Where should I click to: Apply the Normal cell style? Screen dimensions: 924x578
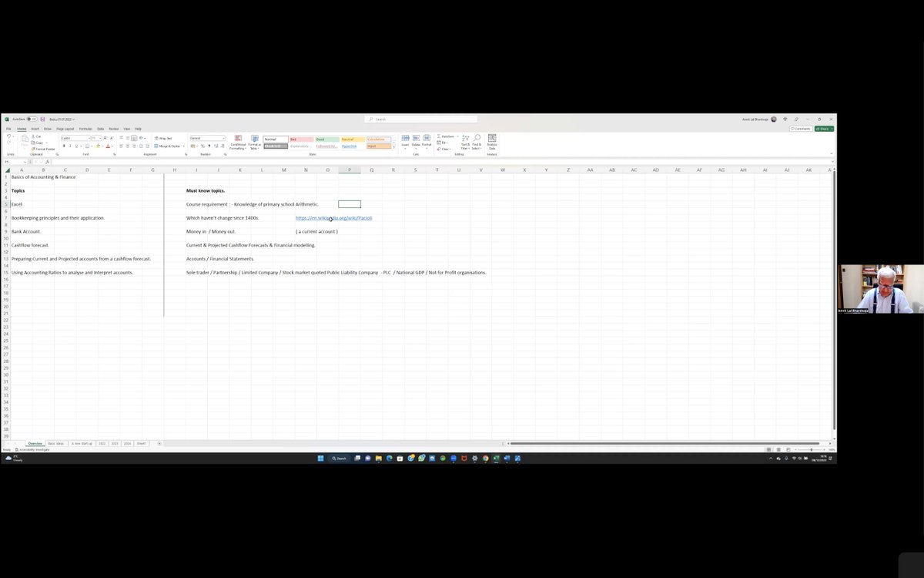[x=276, y=139]
